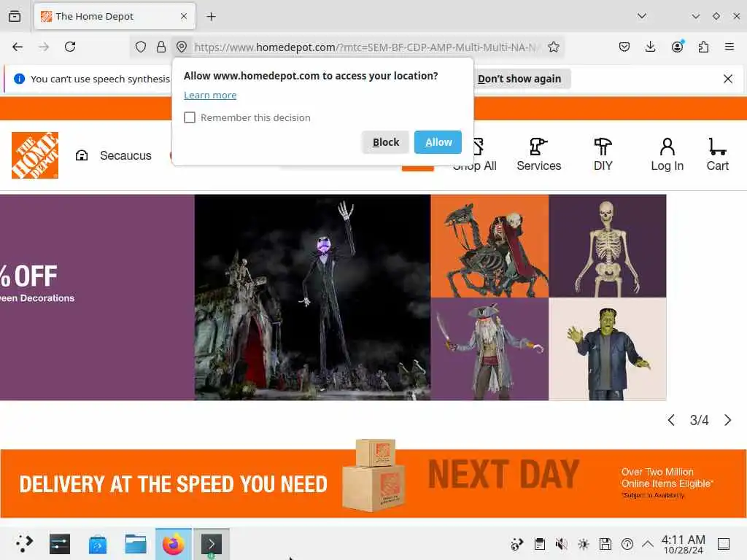Dismiss the speech synthesis notification bar
Image resolution: width=747 pixels, height=560 pixels.
tap(727, 79)
